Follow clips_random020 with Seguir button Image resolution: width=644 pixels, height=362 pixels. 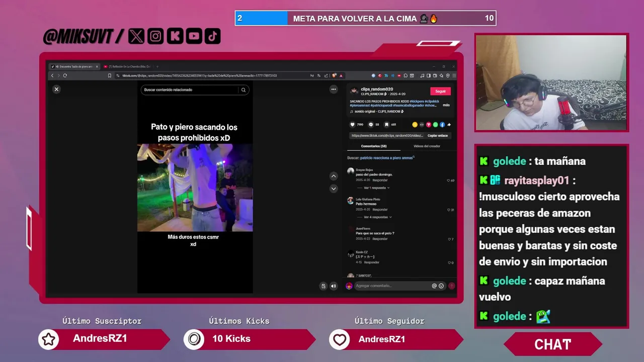tap(440, 91)
